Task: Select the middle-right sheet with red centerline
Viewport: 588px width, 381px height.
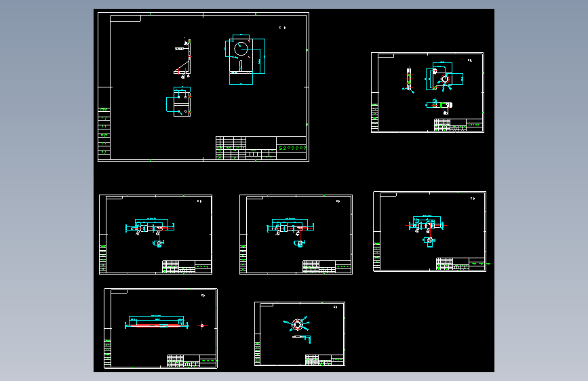Action: click(430, 231)
